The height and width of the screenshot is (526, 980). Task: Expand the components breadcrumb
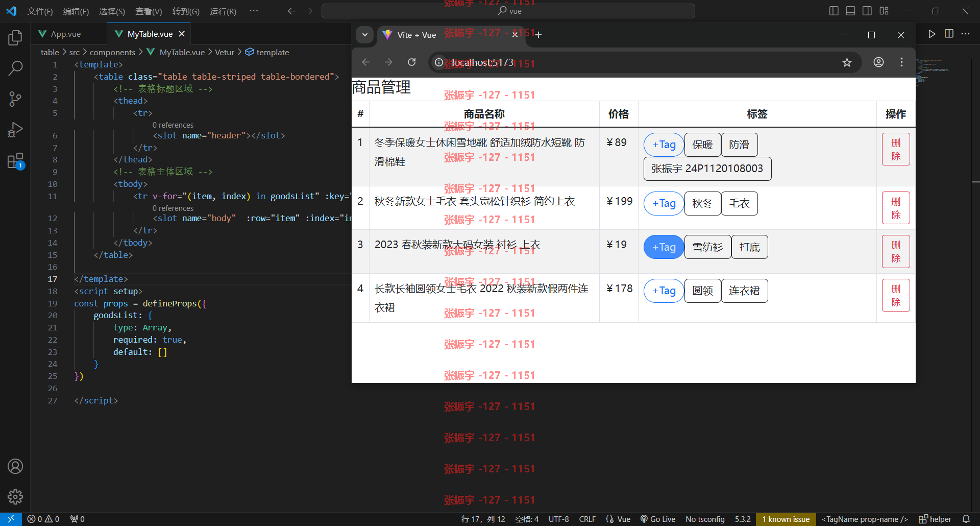(x=112, y=52)
